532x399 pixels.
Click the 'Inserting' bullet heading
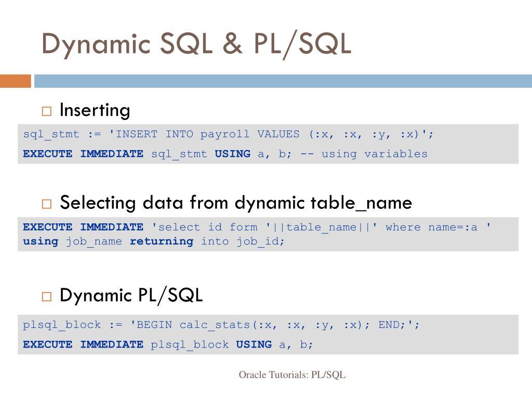pos(95,110)
